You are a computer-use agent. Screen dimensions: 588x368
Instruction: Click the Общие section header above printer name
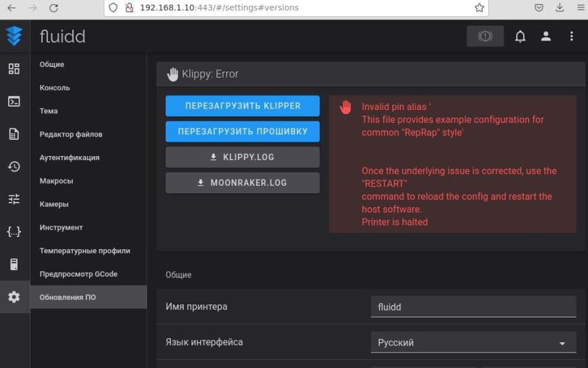point(178,275)
